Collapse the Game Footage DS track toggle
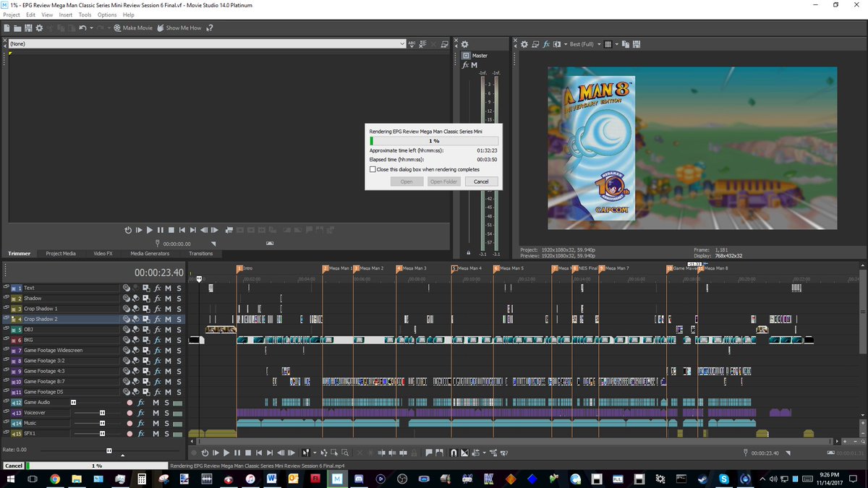This screenshot has height=488, width=868. (7, 392)
